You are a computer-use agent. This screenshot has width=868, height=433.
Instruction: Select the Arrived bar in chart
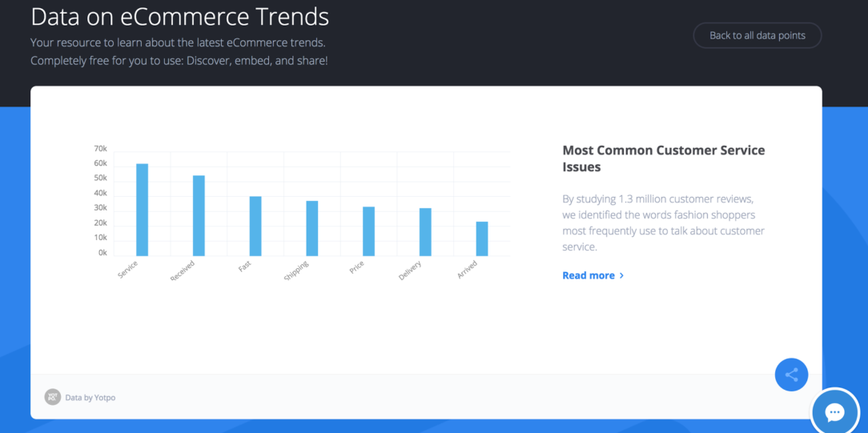(x=482, y=239)
